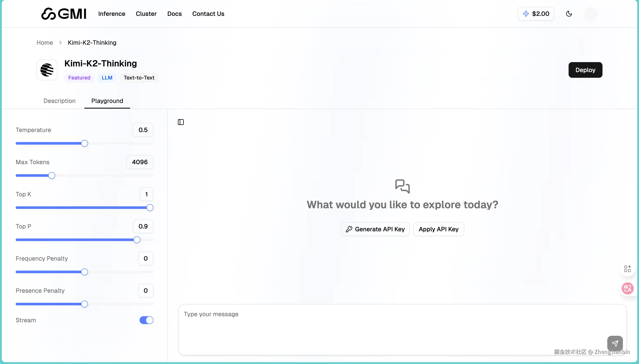
Task: Open the grid apps floating icon
Action: point(627,269)
